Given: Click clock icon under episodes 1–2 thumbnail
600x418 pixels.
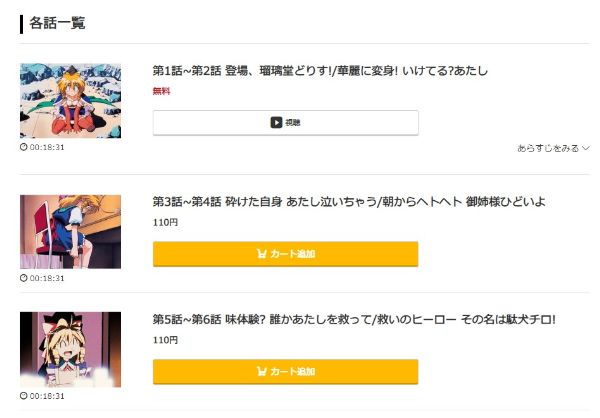Looking at the screenshot, I should pyautogui.click(x=24, y=147).
